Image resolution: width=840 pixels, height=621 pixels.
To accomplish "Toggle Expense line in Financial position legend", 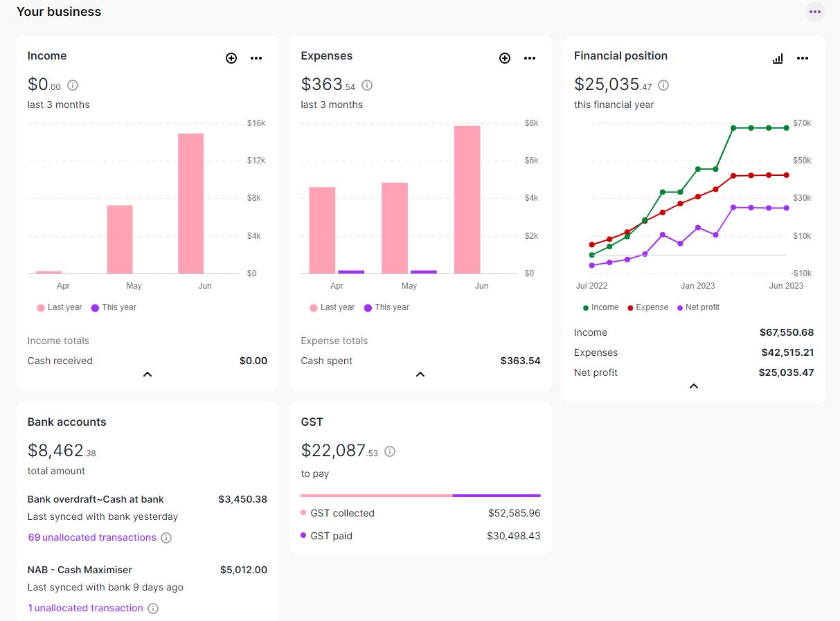I will (x=647, y=307).
